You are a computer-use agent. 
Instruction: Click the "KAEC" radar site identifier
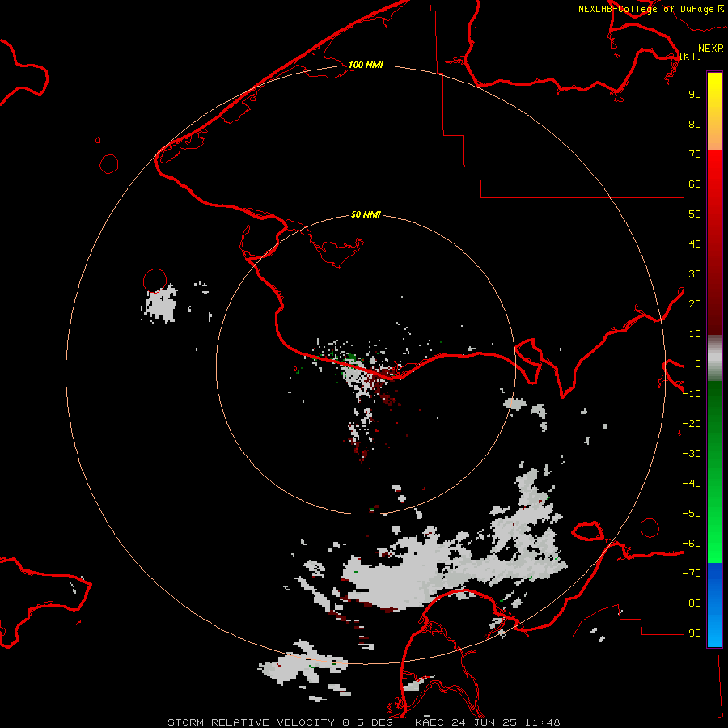click(430, 722)
